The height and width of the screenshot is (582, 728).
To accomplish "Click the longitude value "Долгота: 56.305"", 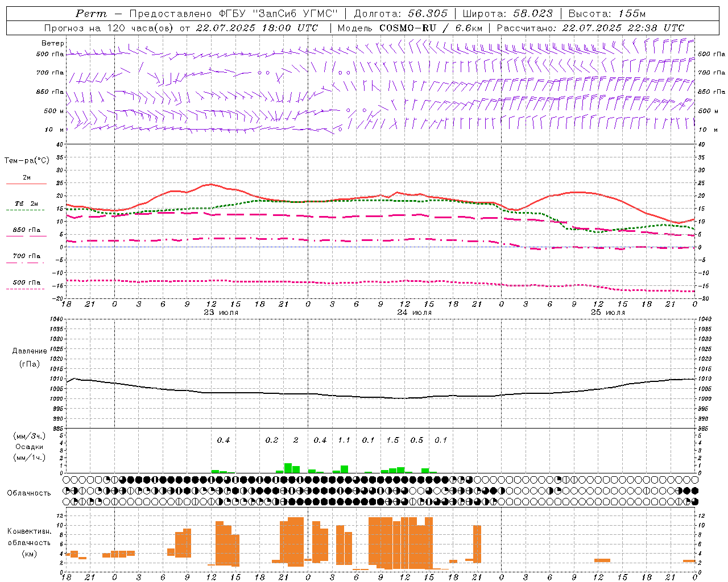I will (401, 14).
